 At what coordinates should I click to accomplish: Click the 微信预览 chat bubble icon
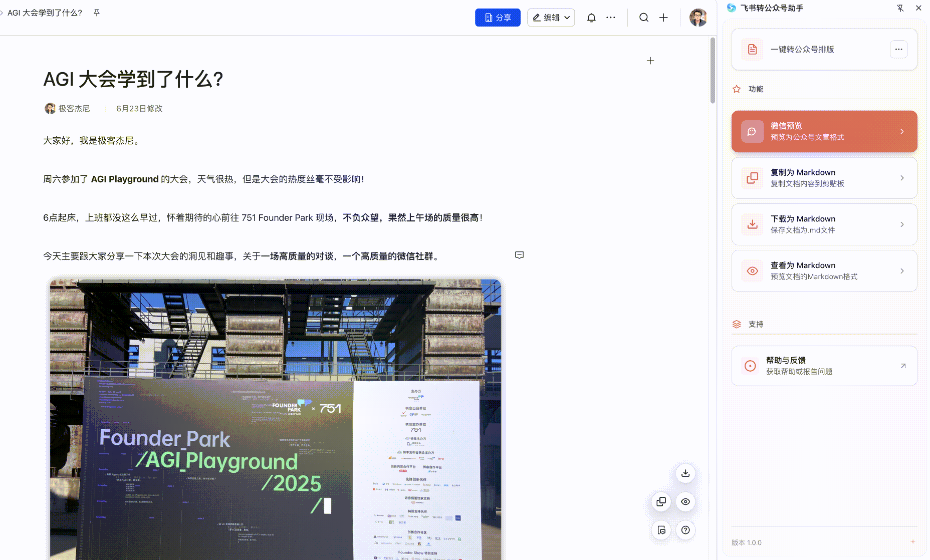point(752,131)
